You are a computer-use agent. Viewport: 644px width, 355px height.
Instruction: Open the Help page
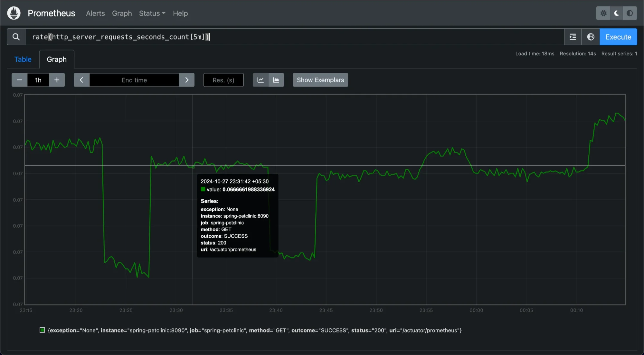click(x=180, y=14)
